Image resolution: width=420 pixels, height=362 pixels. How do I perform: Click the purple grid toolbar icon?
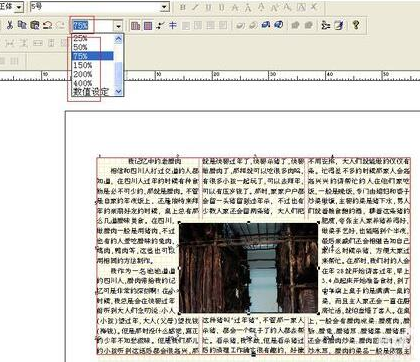(x=148, y=25)
